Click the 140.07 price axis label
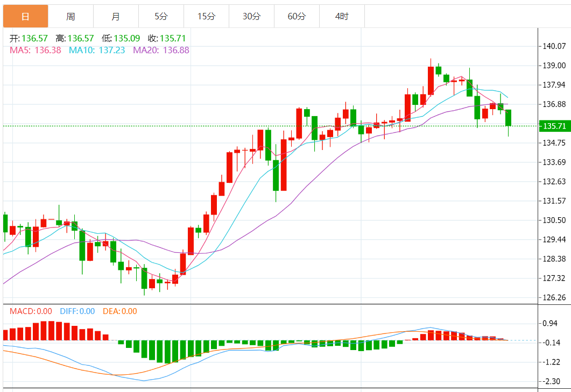Image resolution: width=571 pixels, height=392 pixels. [x=554, y=46]
